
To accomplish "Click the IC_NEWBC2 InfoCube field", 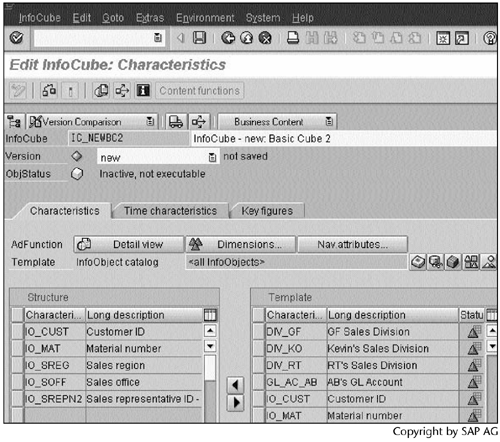I will click(x=129, y=138).
